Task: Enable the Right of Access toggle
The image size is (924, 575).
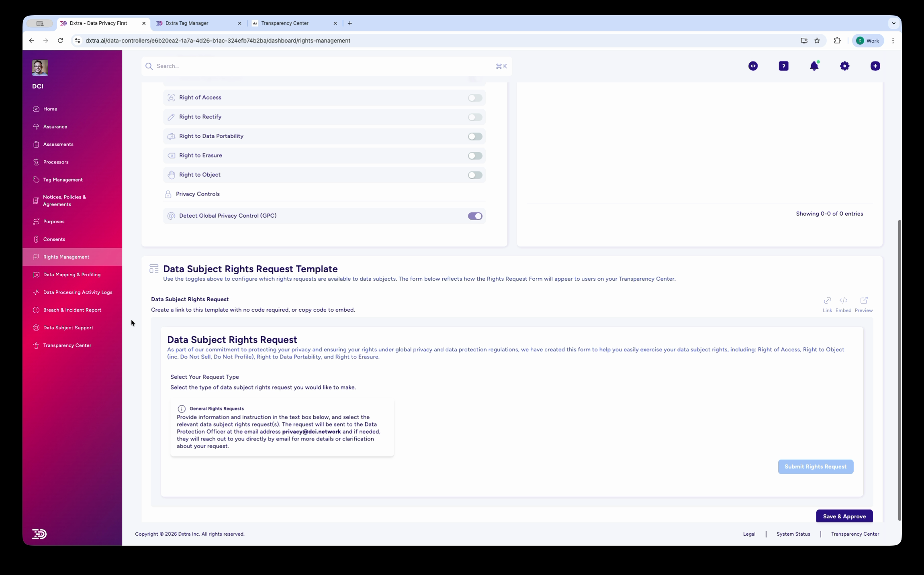Action: [x=475, y=98]
